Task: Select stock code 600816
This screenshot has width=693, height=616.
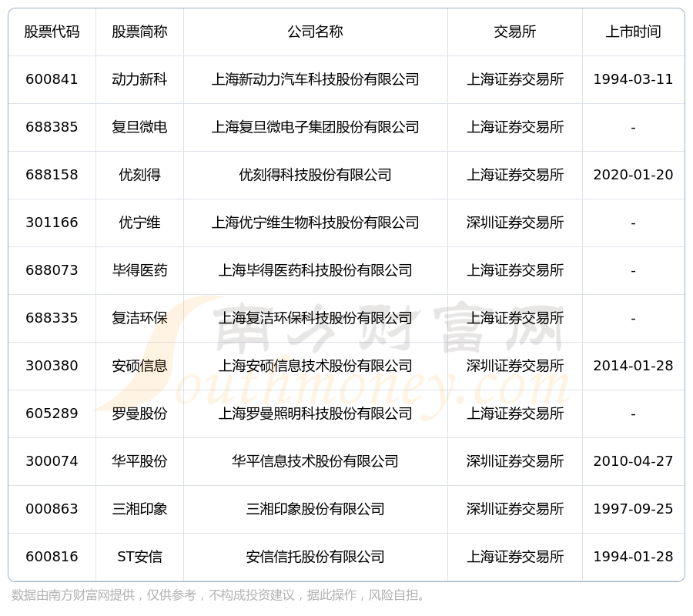Action: (x=52, y=557)
